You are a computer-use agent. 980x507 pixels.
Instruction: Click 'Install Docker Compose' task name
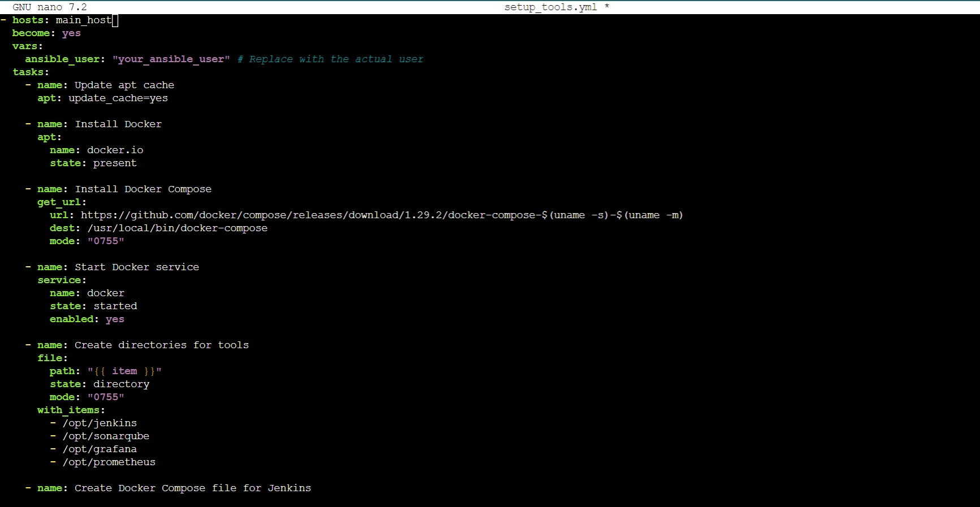pyautogui.click(x=143, y=189)
